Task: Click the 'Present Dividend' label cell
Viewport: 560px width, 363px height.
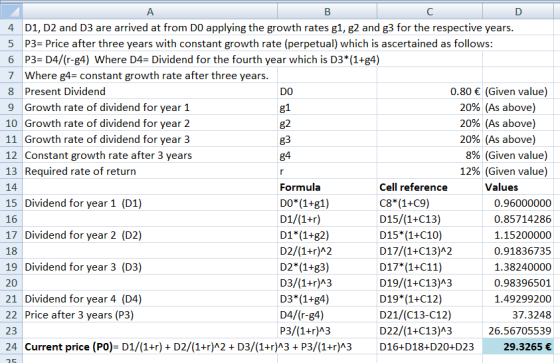Action: (x=150, y=91)
